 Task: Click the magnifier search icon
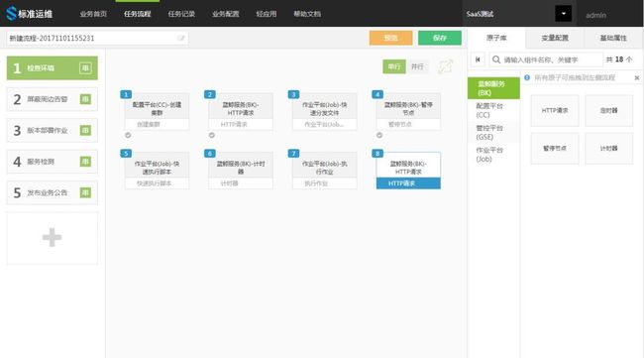(496, 60)
